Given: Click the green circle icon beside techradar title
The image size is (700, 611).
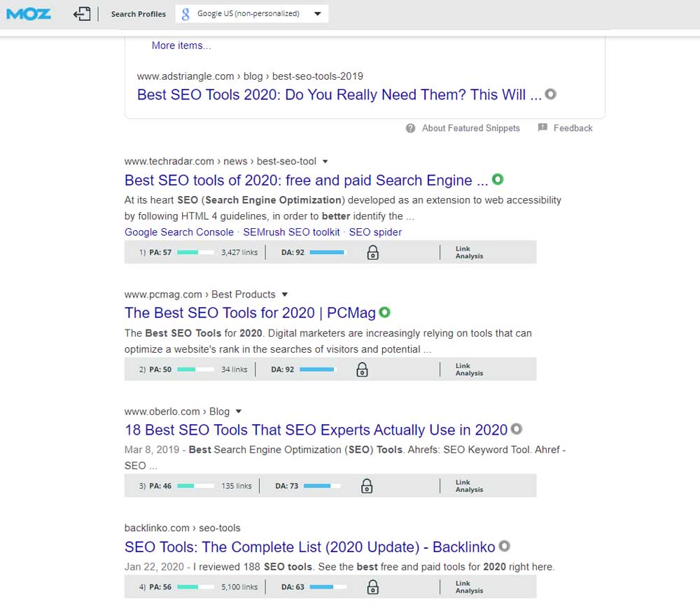Looking at the screenshot, I should 498,179.
